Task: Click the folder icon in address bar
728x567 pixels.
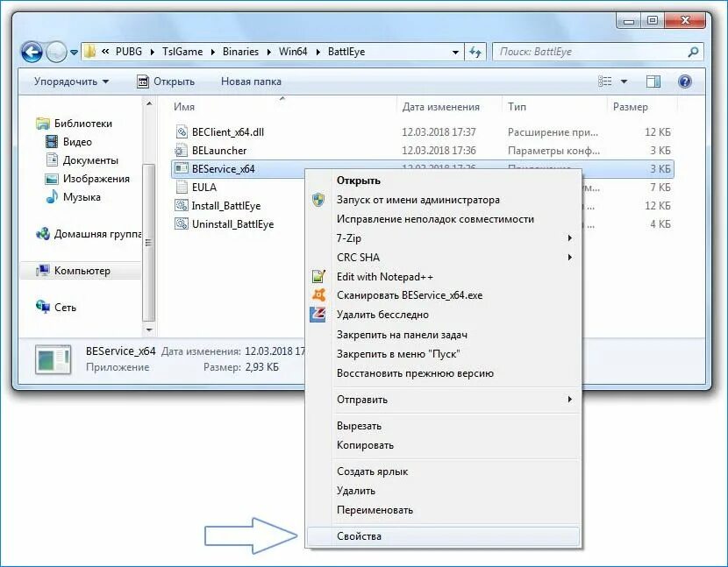Action: pos(89,51)
